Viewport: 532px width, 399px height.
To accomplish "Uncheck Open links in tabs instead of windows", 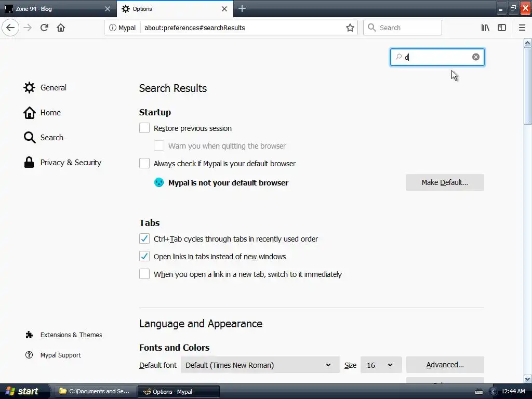I will pos(144,257).
